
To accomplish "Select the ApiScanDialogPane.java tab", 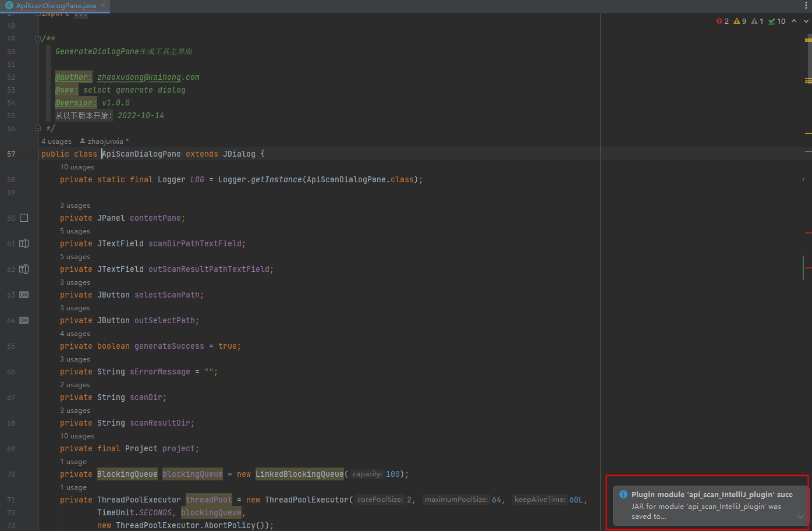I will (56, 6).
